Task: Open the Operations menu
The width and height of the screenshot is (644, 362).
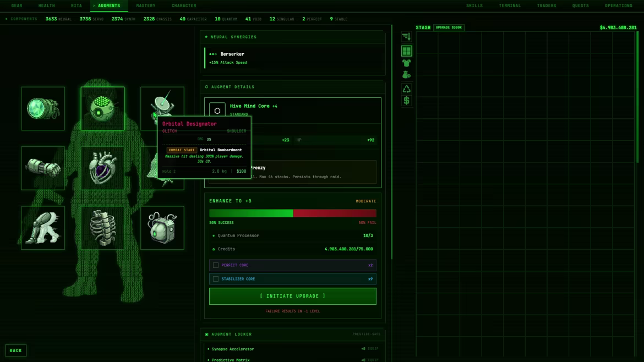Action: 619,6
